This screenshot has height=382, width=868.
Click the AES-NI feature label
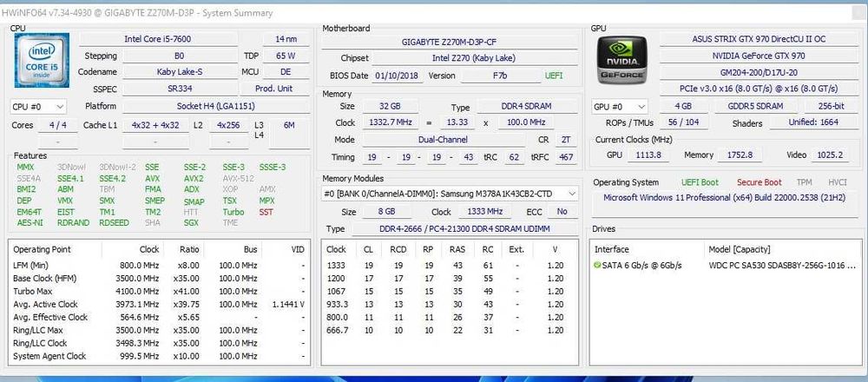pyautogui.click(x=30, y=223)
